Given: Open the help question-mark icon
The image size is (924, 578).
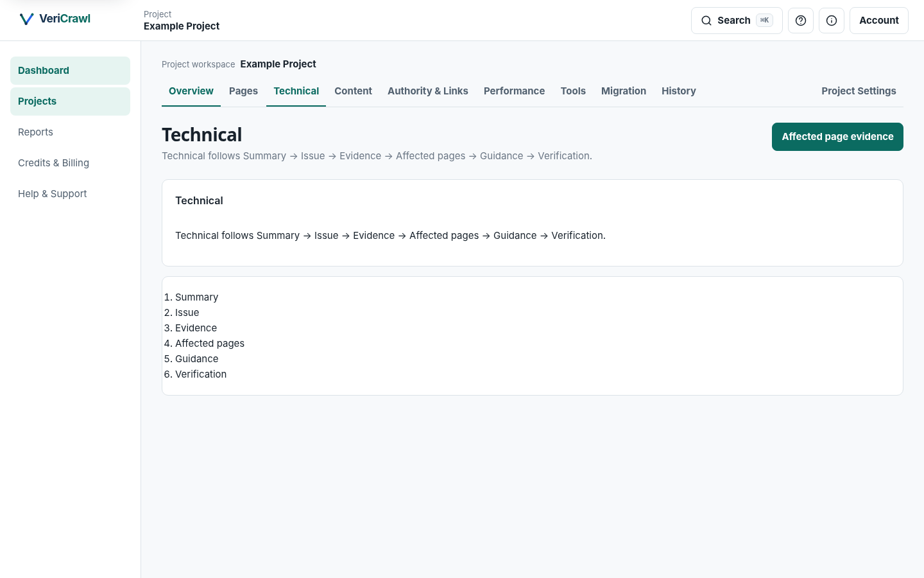Looking at the screenshot, I should pos(801,21).
